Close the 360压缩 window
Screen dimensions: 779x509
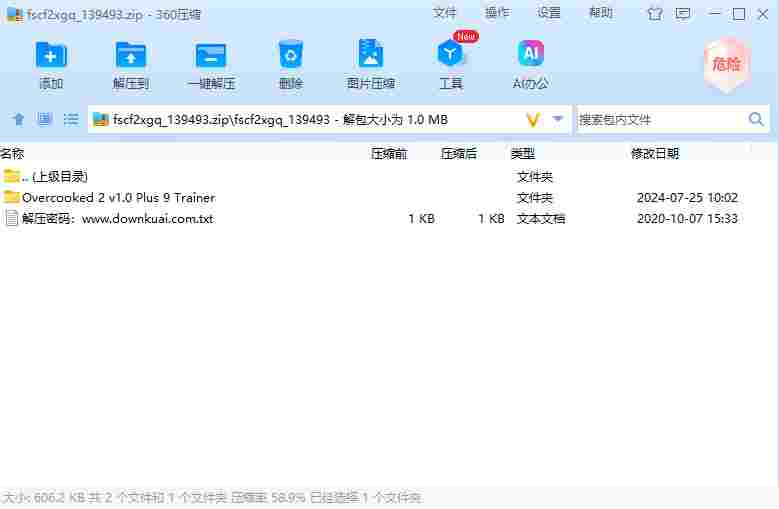[x=763, y=14]
